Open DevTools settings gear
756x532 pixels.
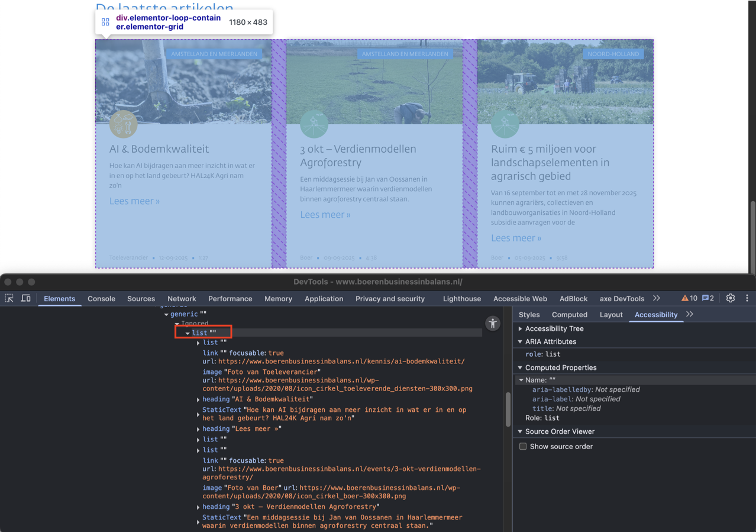pos(731,298)
